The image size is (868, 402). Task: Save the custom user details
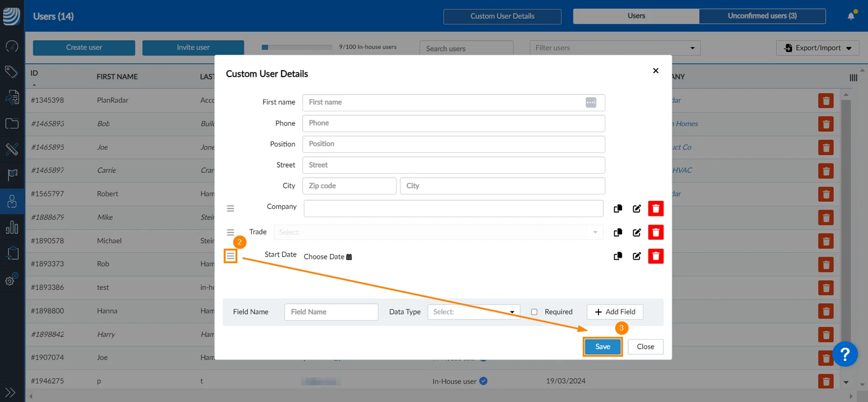[603, 347]
